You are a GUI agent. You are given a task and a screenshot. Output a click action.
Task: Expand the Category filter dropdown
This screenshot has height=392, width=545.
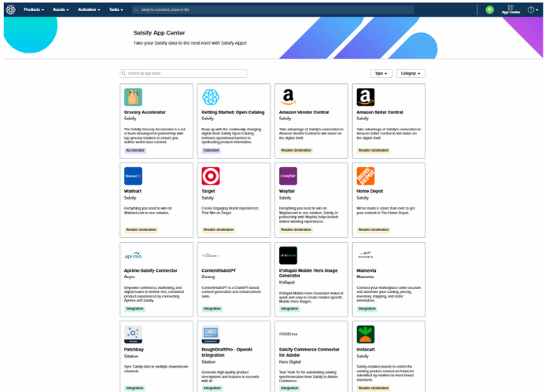coord(411,73)
